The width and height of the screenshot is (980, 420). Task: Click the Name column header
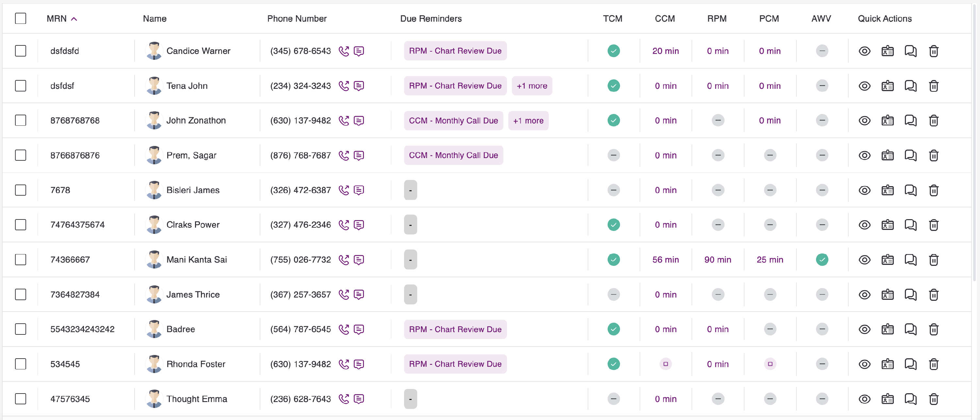coord(155,19)
